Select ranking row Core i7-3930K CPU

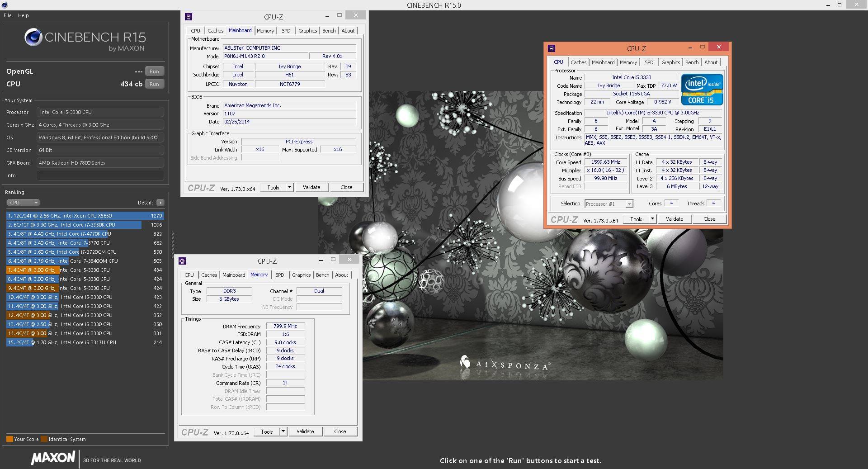click(85, 225)
